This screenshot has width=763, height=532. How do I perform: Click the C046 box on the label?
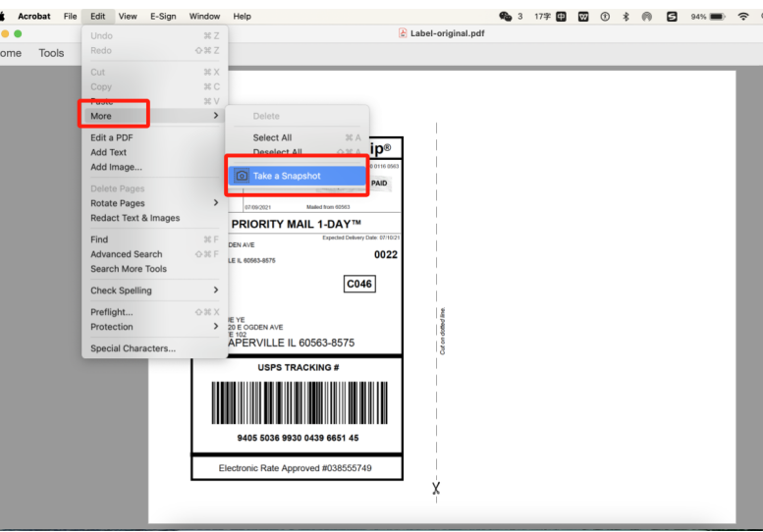[x=359, y=284]
